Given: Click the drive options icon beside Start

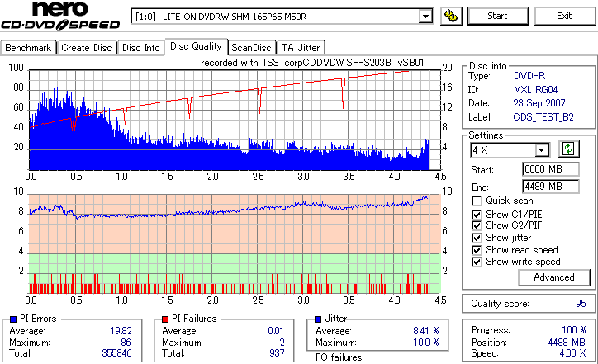Looking at the screenshot, I should 451,16.
